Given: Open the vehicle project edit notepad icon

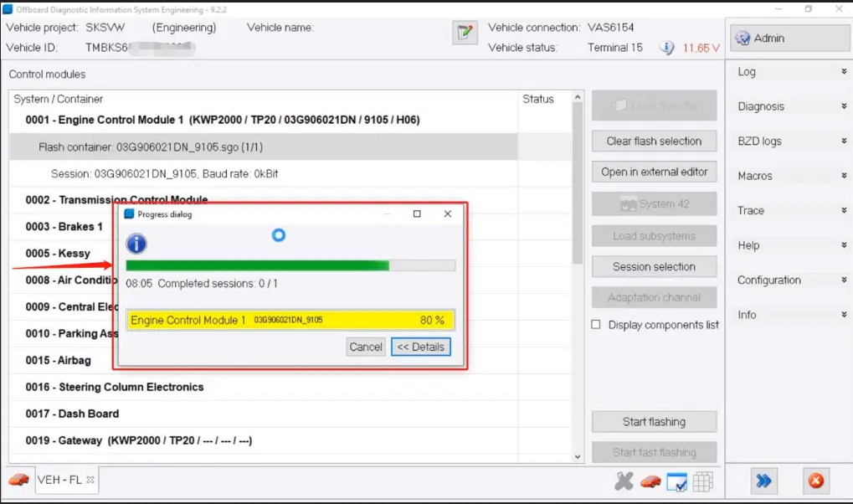Looking at the screenshot, I should tap(465, 33).
